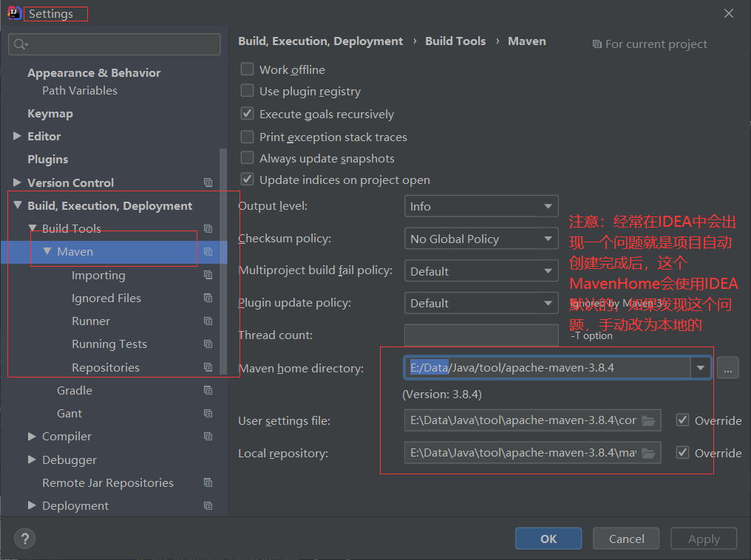Select Runner under Maven settings
Viewport: 751px width, 560px height.
[x=91, y=321]
